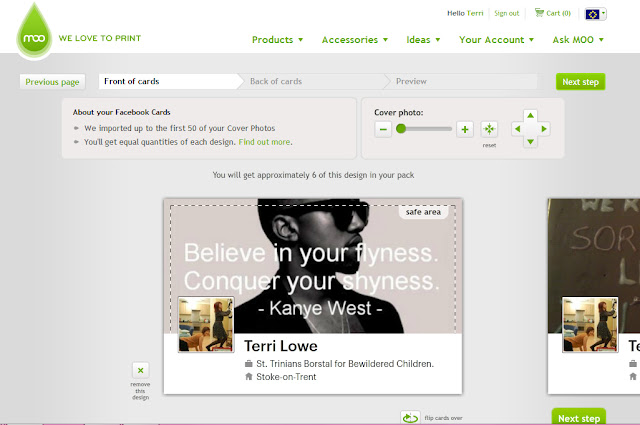Click the profile picture on the first card
640x425 pixels.
coord(206,325)
